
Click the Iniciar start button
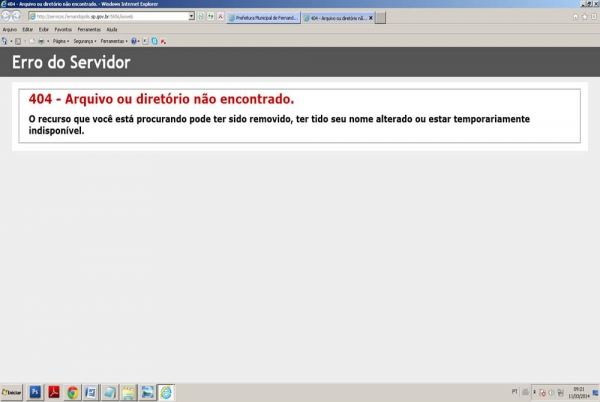tap(12, 392)
